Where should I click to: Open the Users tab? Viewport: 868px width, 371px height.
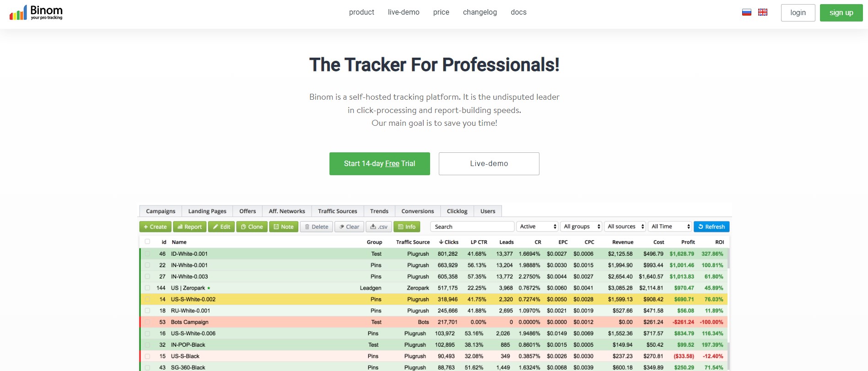(488, 211)
